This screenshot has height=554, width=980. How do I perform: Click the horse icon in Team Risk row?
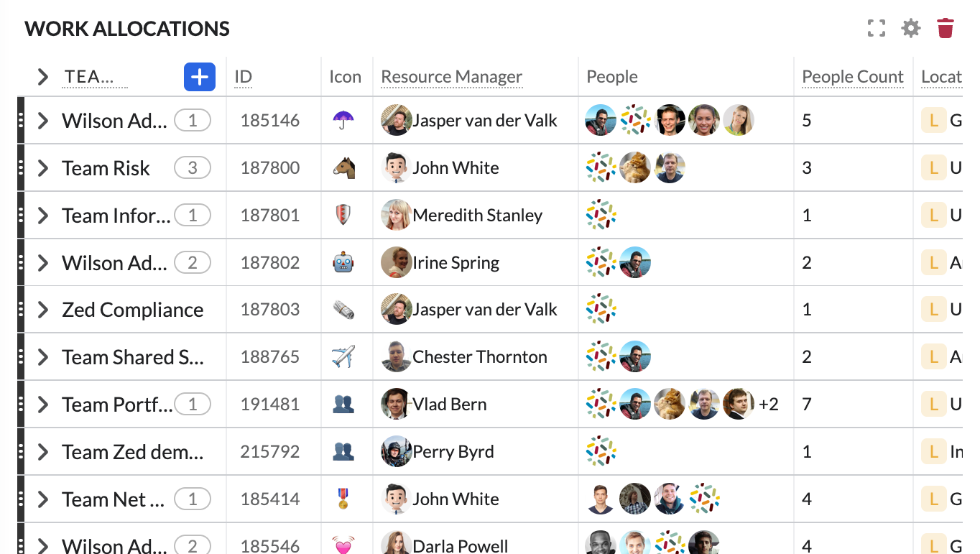[343, 168]
